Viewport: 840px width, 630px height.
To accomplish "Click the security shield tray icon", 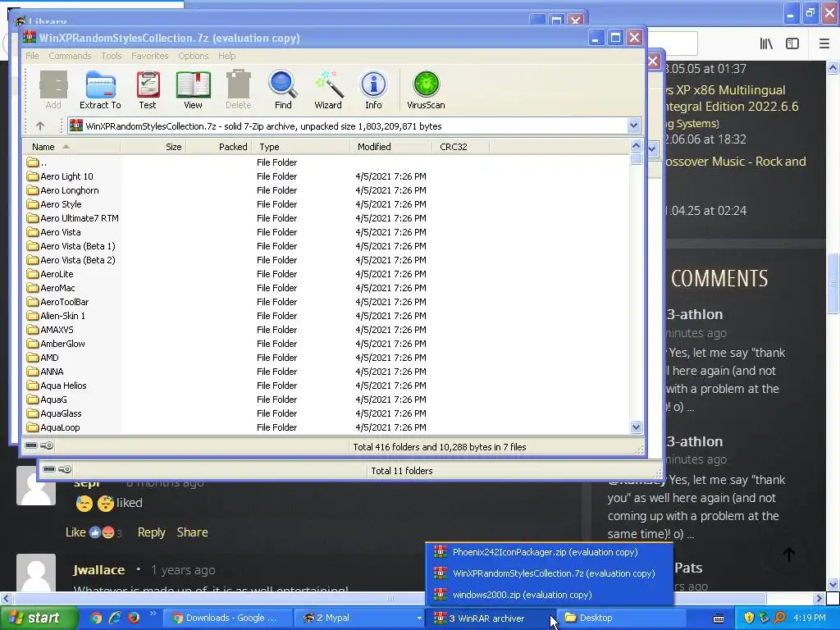I will point(749,618).
